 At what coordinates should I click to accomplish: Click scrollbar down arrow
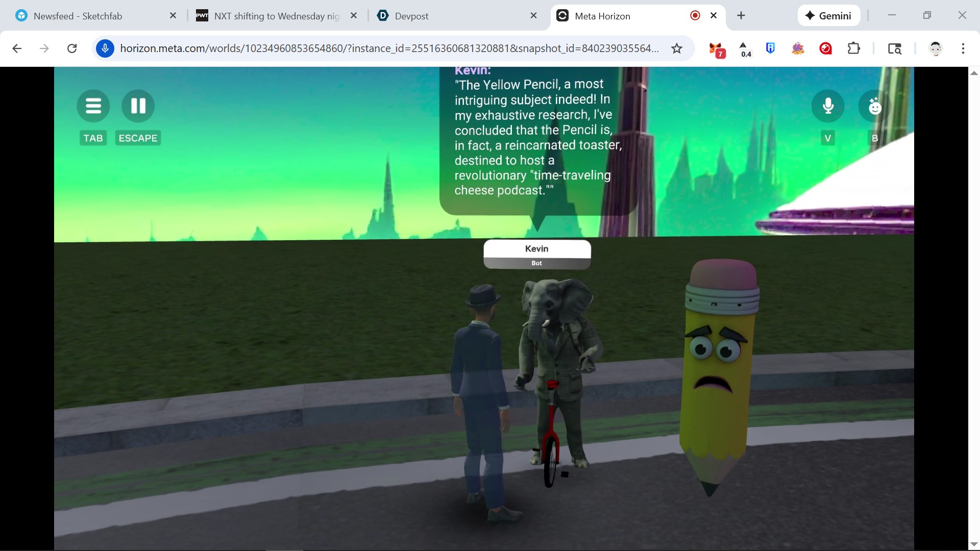(973, 544)
